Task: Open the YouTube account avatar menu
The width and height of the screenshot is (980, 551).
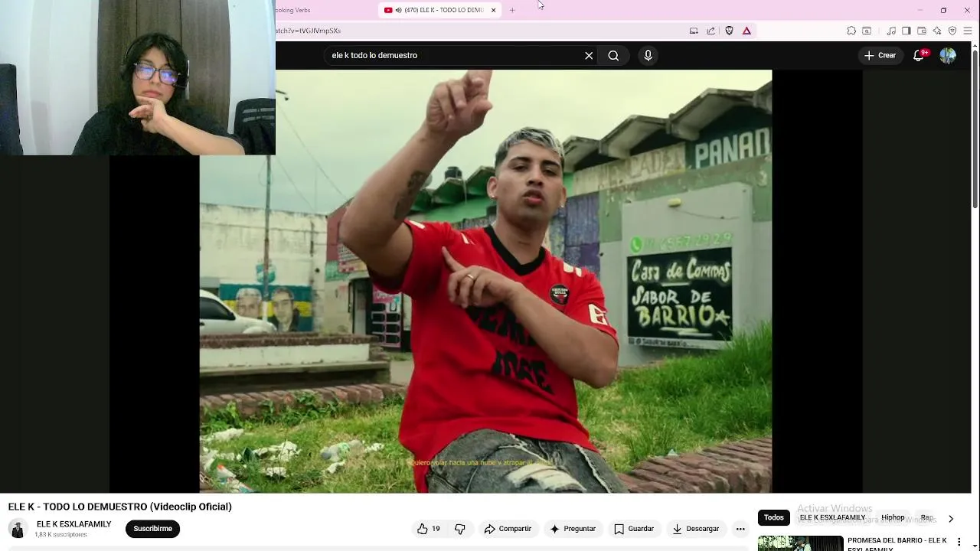Action: pyautogui.click(x=948, y=55)
